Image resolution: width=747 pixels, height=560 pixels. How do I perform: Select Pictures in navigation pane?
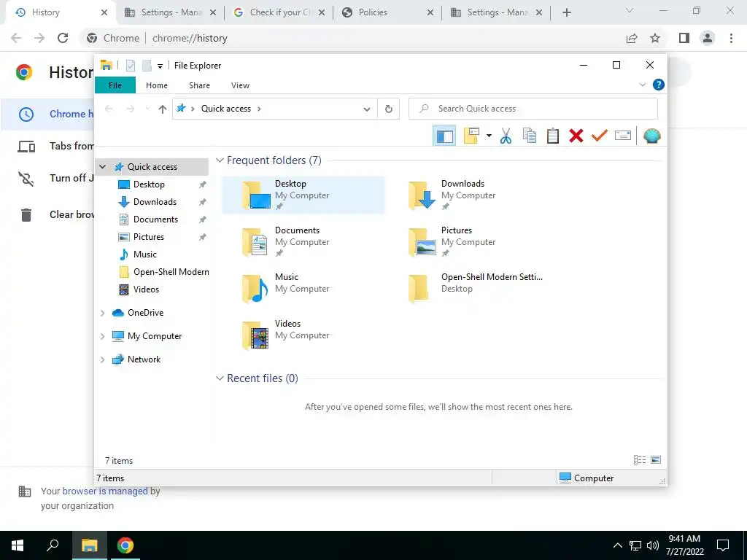click(x=149, y=237)
